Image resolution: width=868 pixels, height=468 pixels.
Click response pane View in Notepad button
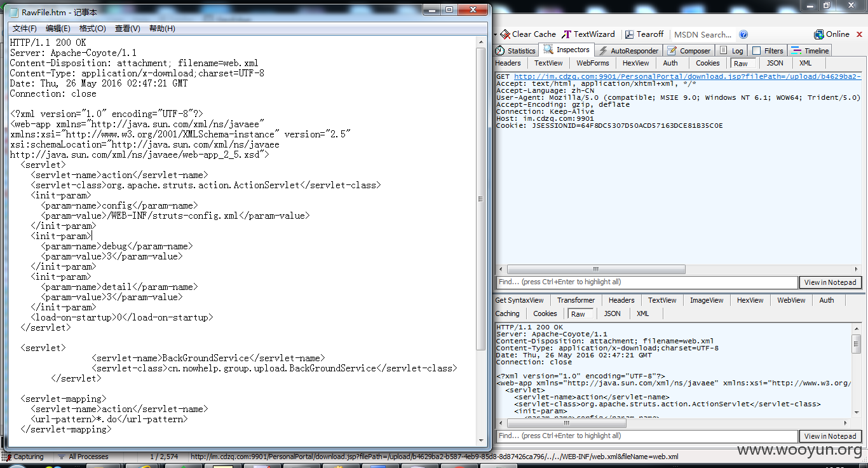tap(830, 436)
